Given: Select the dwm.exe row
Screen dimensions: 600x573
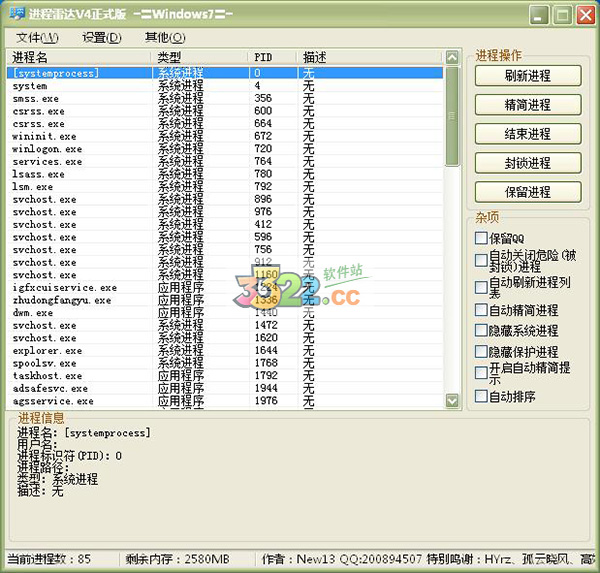Looking at the screenshot, I should [225, 313].
